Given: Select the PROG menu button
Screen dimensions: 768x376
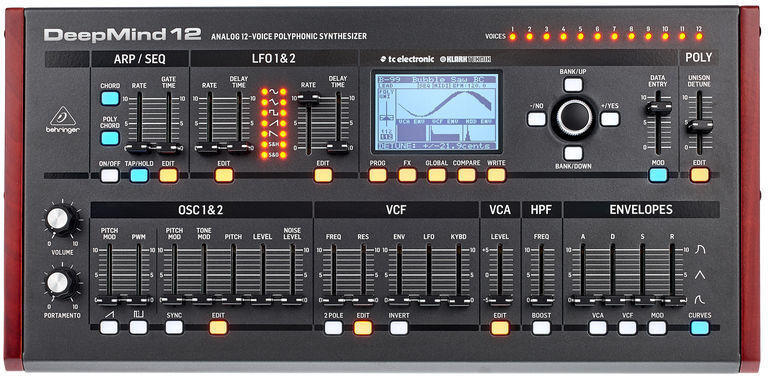Looking at the screenshot, I should click(378, 175).
